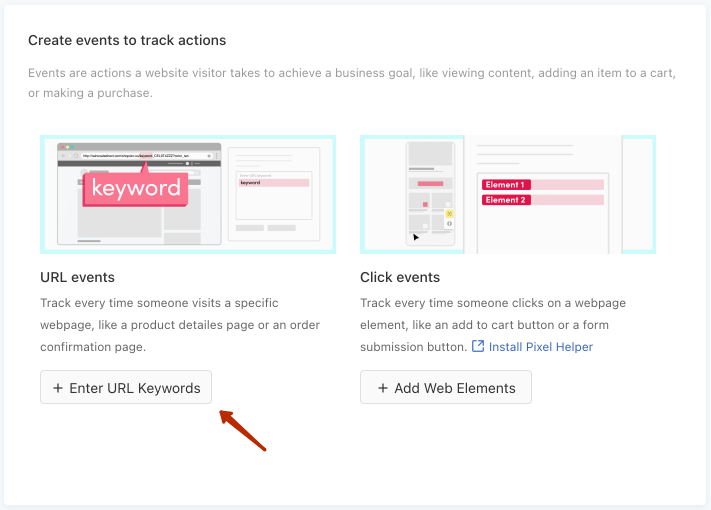The width and height of the screenshot is (711, 510).
Task: Click the URL events heading
Action: tap(77, 277)
